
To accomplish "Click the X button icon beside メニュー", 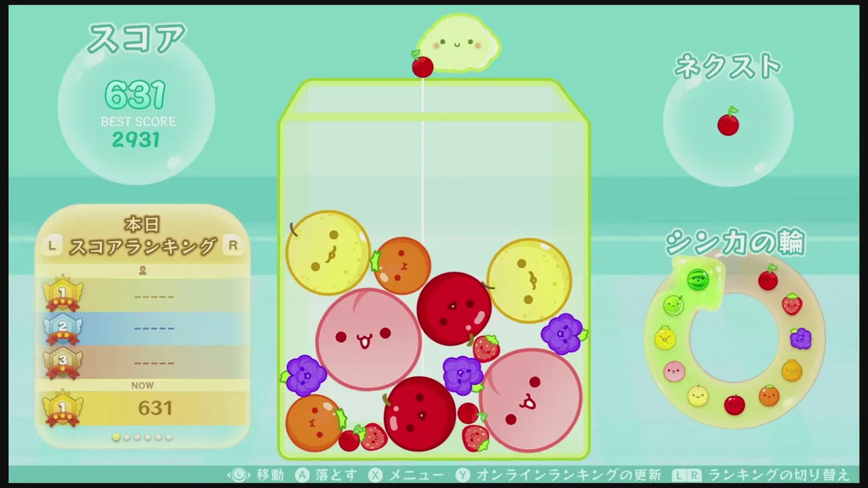I will point(376,475).
